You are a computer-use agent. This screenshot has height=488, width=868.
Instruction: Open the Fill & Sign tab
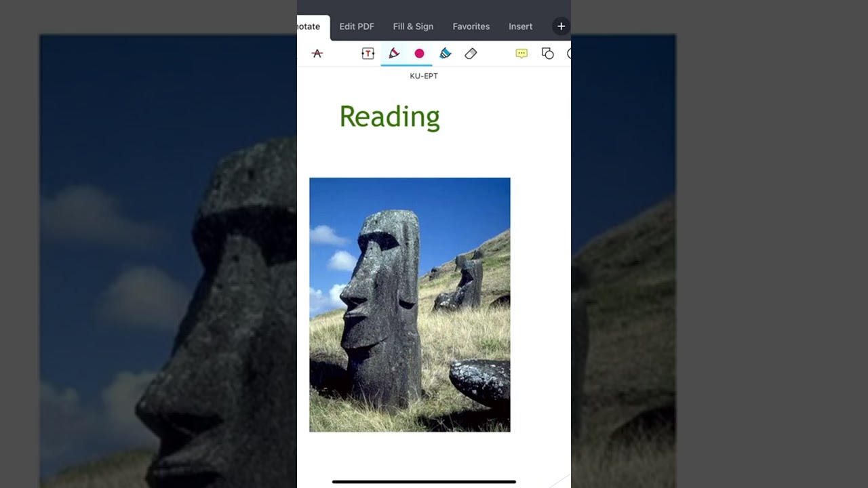coord(413,26)
